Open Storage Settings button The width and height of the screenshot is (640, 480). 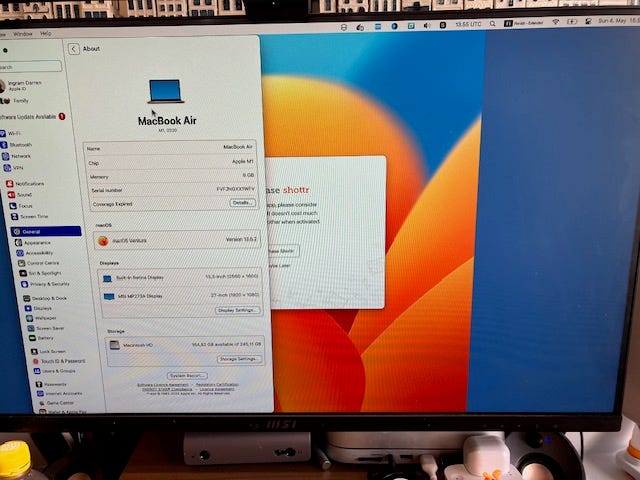coord(239,359)
